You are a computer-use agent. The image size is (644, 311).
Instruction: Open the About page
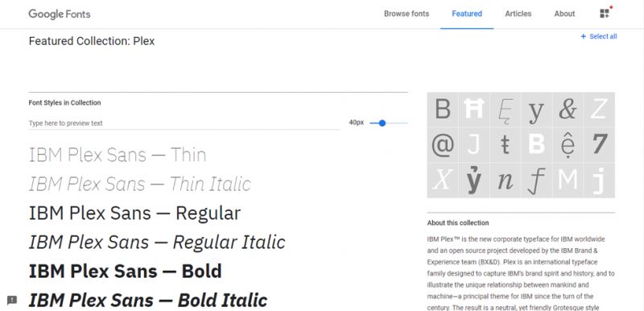(x=564, y=14)
